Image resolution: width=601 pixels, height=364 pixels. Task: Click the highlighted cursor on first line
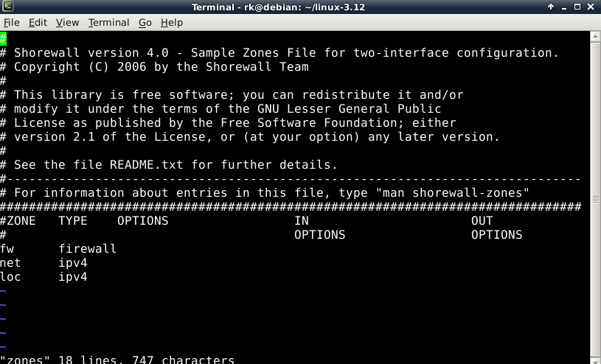coord(4,39)
